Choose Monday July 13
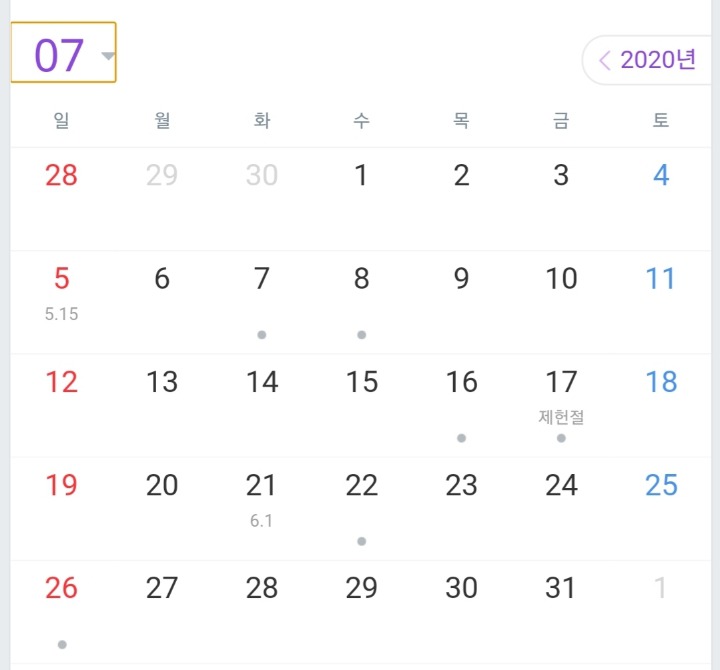 coord(161,382)
